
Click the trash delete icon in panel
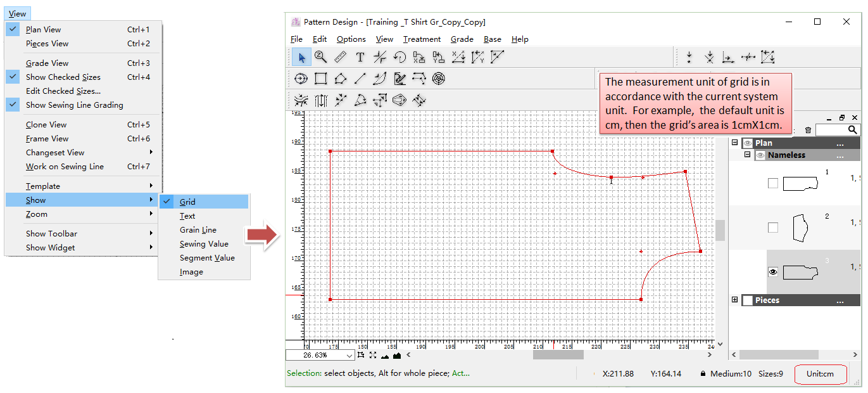pyautogui.click(x=808, y=130)
